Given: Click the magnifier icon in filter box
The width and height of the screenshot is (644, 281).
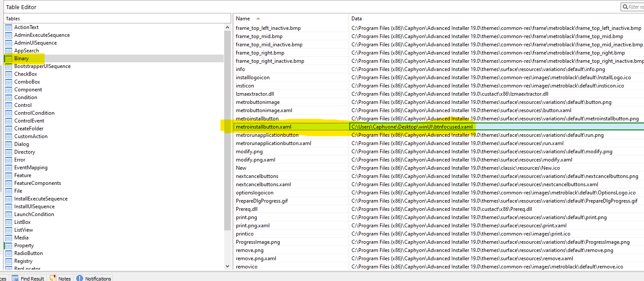Looking at the screenshot, I should [x=625, y=7].
